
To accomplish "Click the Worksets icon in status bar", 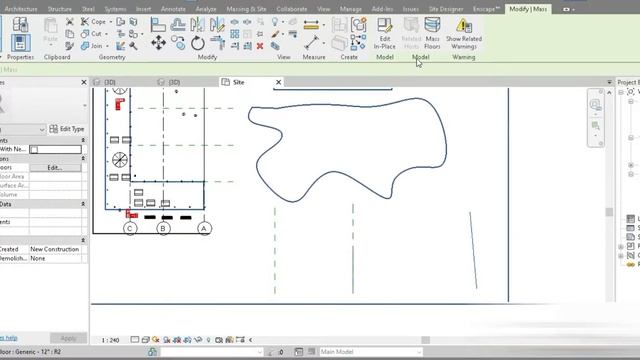I will pos(152,351).
